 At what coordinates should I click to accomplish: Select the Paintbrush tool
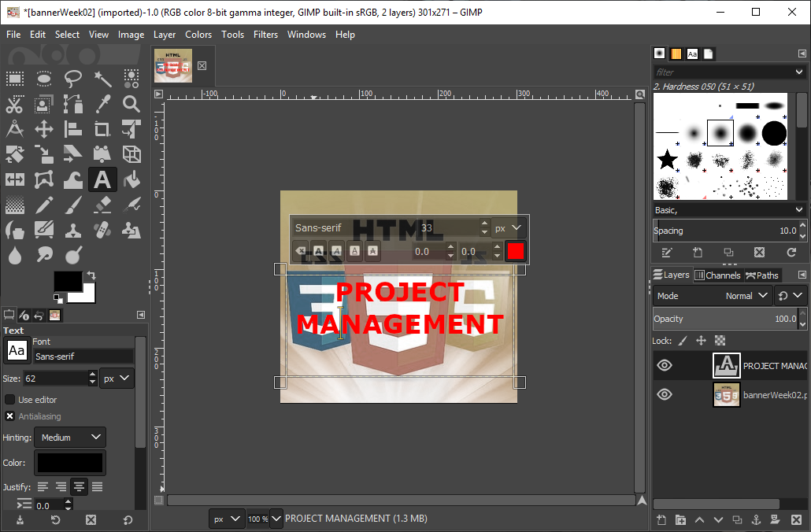tap(73, 205)
